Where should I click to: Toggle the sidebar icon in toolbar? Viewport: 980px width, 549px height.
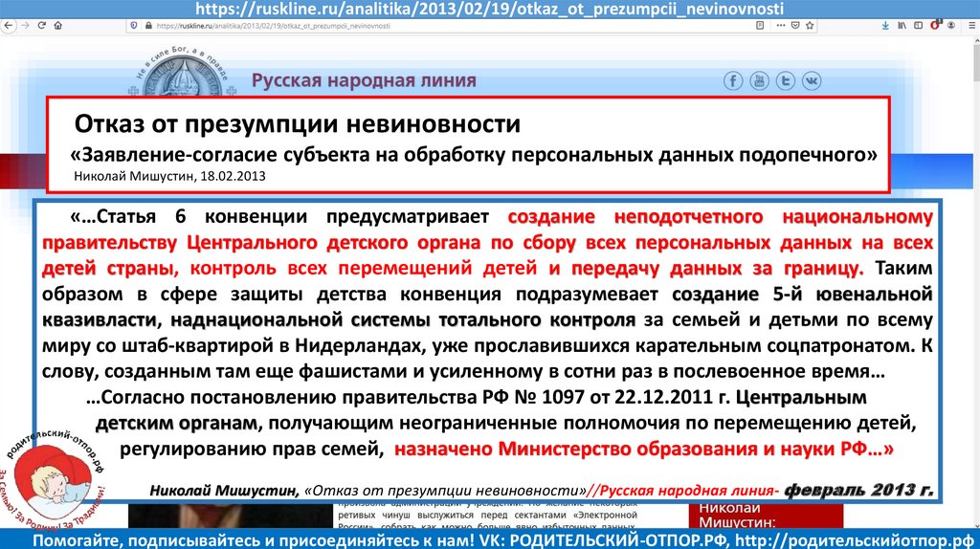coord(918,26)
